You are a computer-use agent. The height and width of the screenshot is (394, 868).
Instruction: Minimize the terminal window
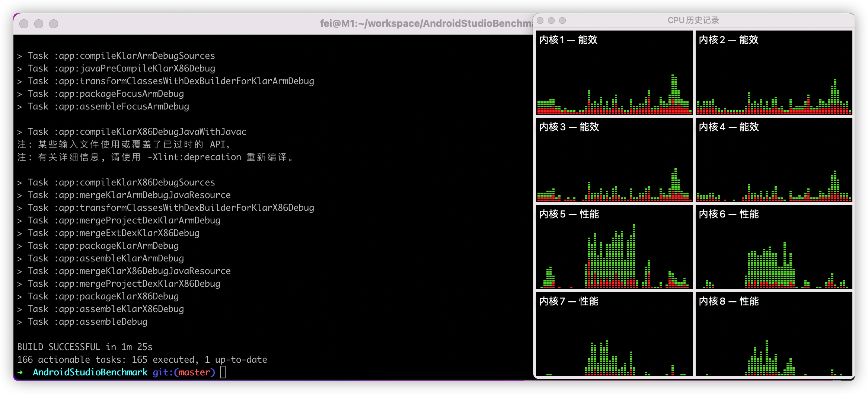pyautogui.click(x=39, y=24)
